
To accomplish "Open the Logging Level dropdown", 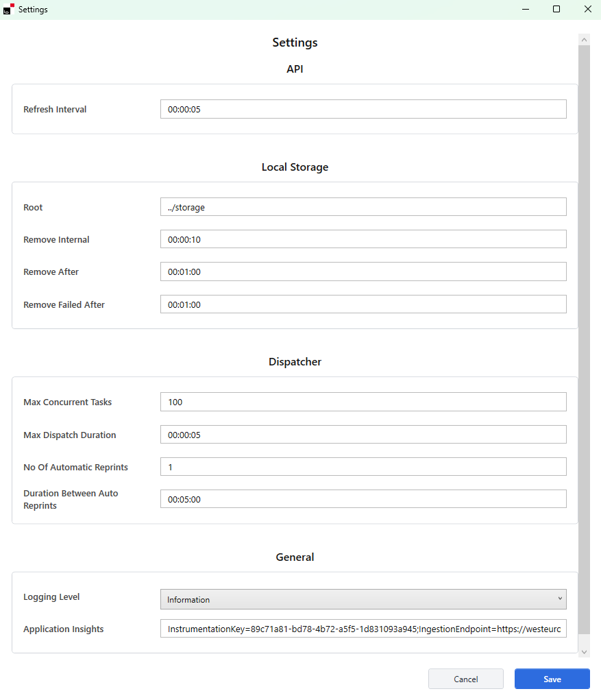I will (x=363, y=599).
